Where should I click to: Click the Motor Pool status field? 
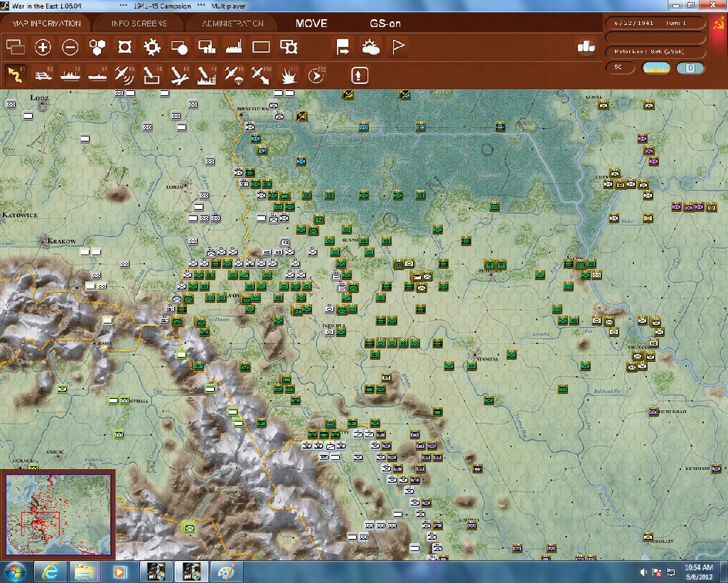click(655, 51)
